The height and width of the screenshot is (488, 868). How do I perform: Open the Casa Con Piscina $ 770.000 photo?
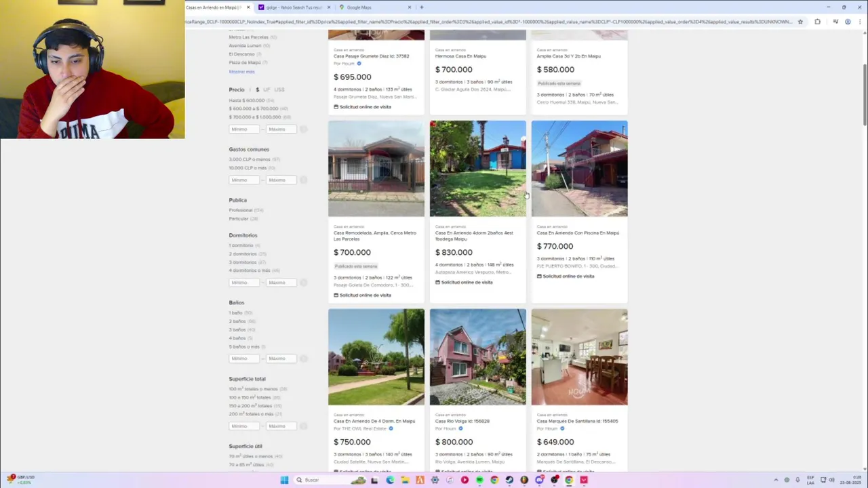pos(580,169)
